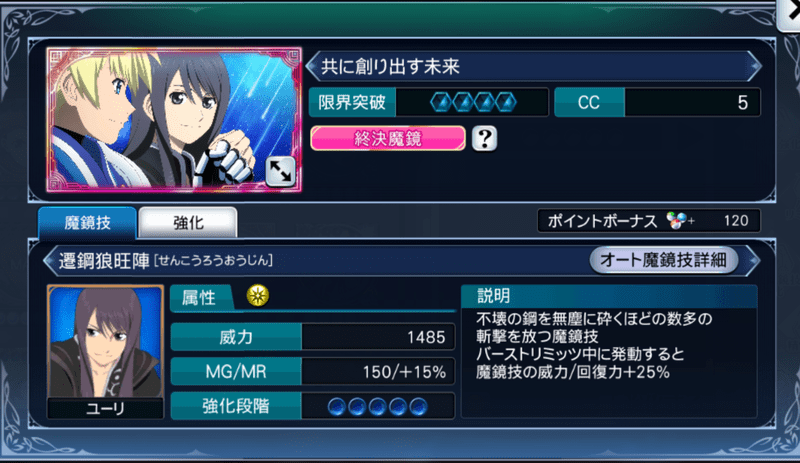Open オート魔鏡技詳細 button
This screenshot has height=463, width=800.
663,260
